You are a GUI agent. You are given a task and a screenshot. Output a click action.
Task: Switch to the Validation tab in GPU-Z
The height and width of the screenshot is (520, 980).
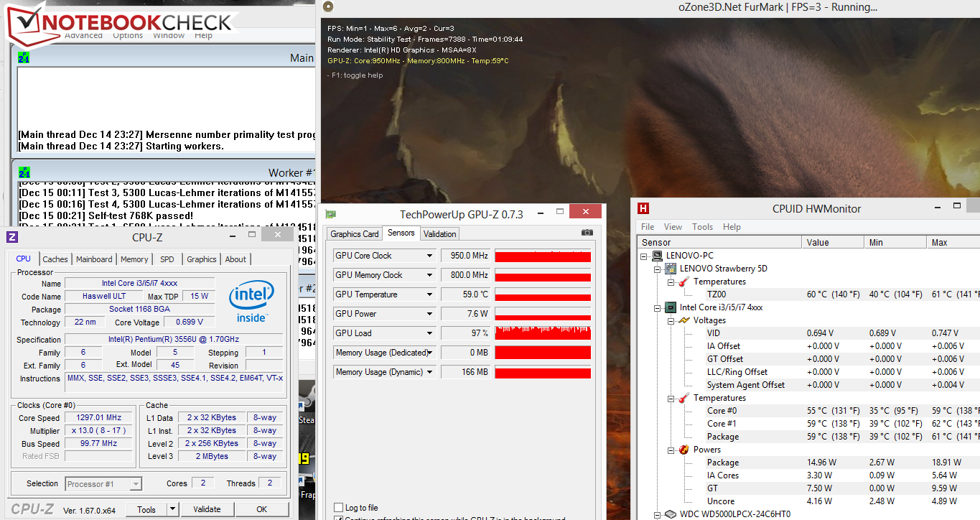coord(439,234)
